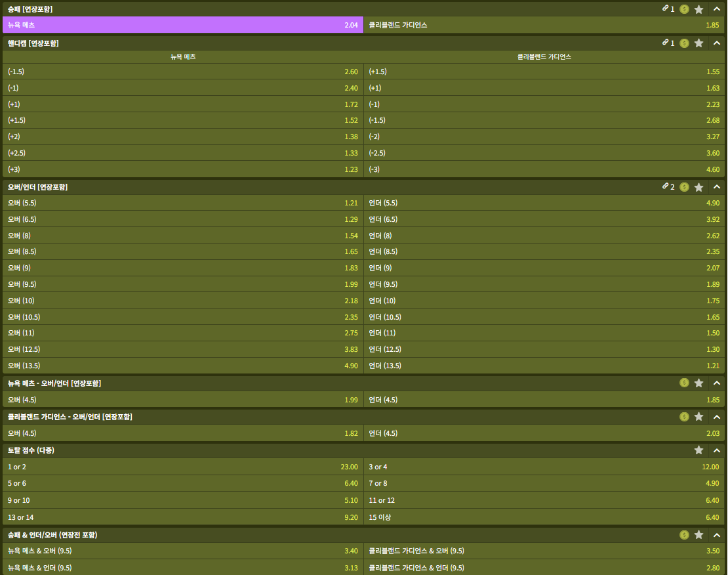
Task: Pick total score 3 or 4 at 12.00
Action: pyautogui.click(x=544, y=467)
